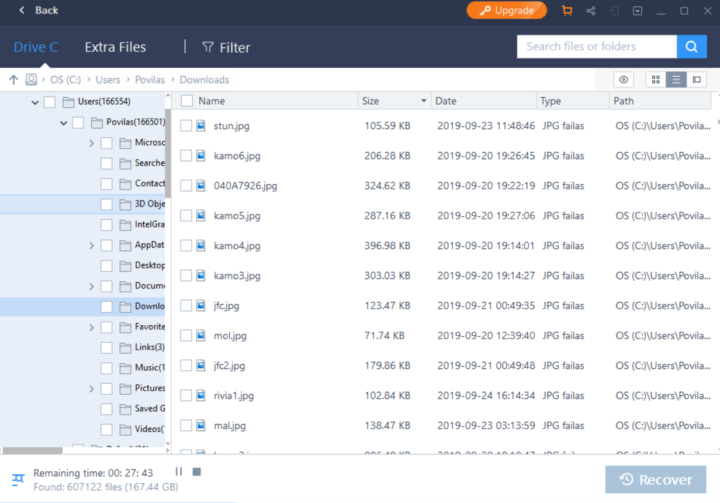Stop the scan with square button
Image resolution: width=720 pixels, height=503 pixels.
click(x=197, y=472)
